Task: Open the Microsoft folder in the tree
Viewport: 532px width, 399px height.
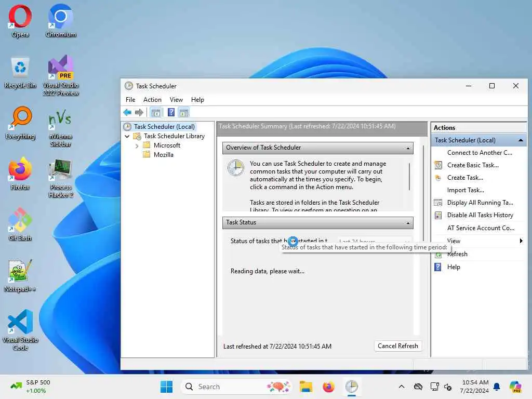Action: coord(167,145)
